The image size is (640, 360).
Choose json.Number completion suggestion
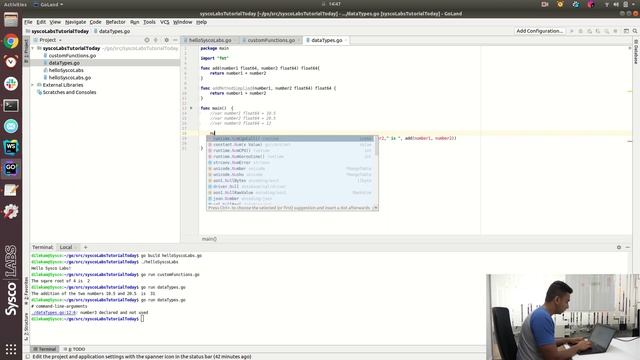click(290, 198)
